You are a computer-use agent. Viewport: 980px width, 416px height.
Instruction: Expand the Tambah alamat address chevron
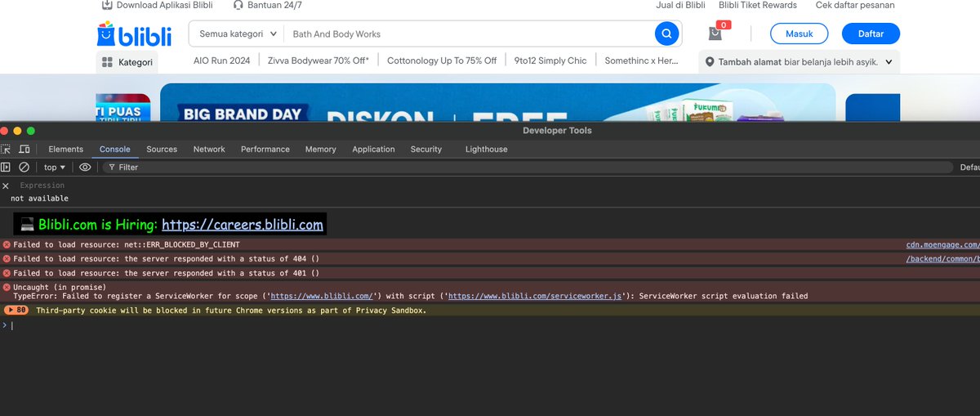tap(889, 61)
